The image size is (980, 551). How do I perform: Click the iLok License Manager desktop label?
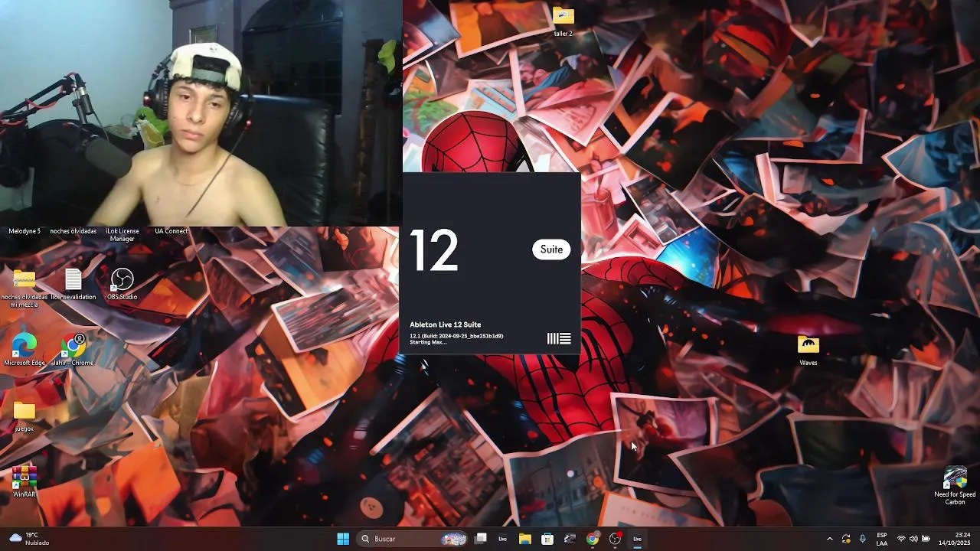(122, 235)
